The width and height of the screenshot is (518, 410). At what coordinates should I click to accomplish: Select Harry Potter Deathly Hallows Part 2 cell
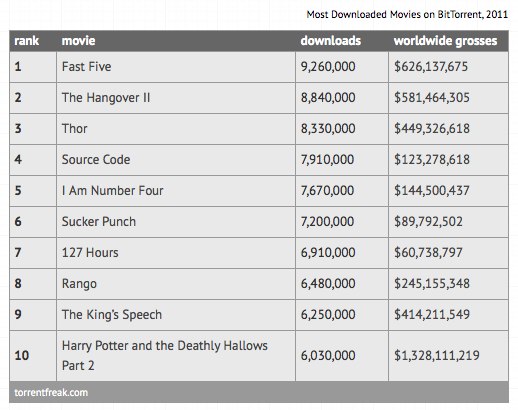tap(176, 356)
